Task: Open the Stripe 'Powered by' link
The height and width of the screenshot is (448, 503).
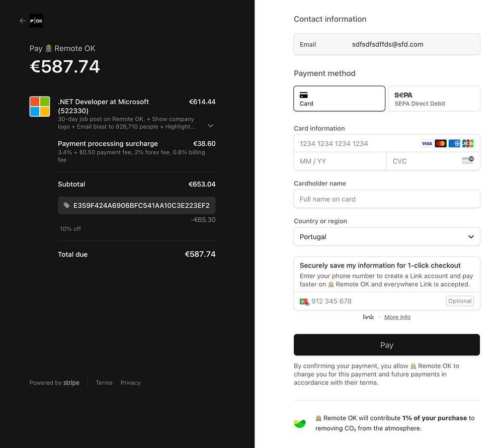Action: [x=54, y=383]
